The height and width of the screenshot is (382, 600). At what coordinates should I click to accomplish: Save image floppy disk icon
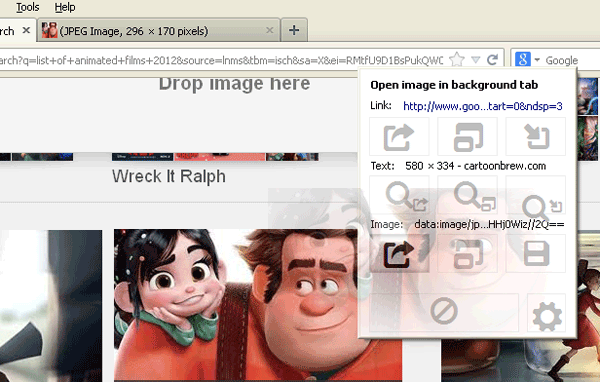coord(536,253)
